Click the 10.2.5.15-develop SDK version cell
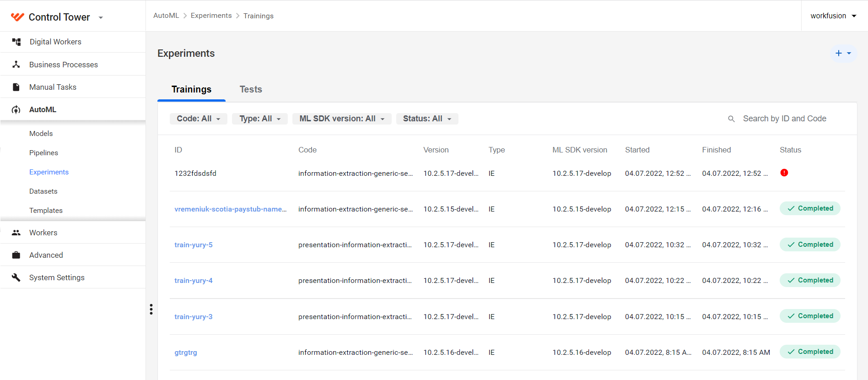This screenshot has height=380, width=868. 582,209
